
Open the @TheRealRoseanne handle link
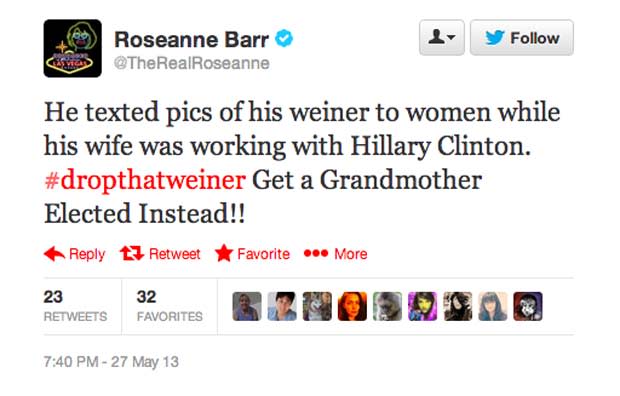tap(192, 63)
